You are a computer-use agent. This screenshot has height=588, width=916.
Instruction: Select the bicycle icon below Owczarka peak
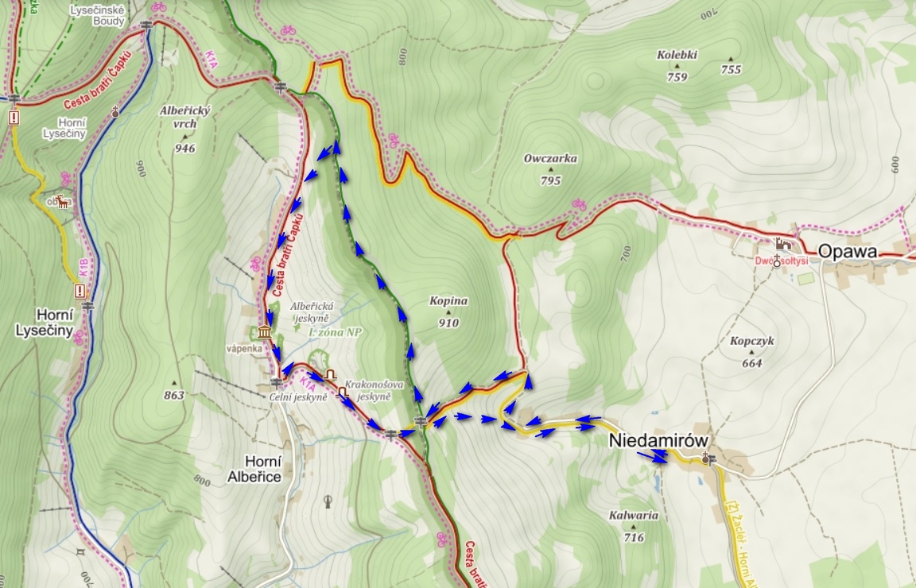click(579, 203)
